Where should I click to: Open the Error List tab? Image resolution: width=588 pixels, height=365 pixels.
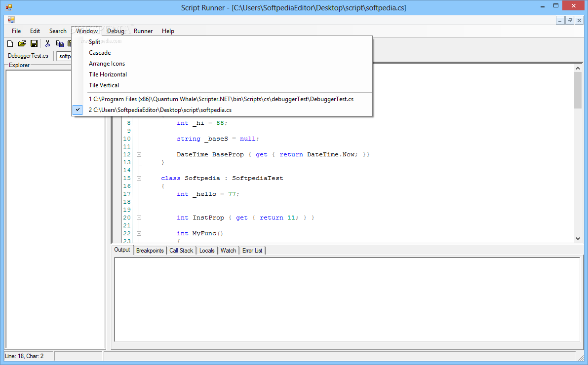coord(252,251)
